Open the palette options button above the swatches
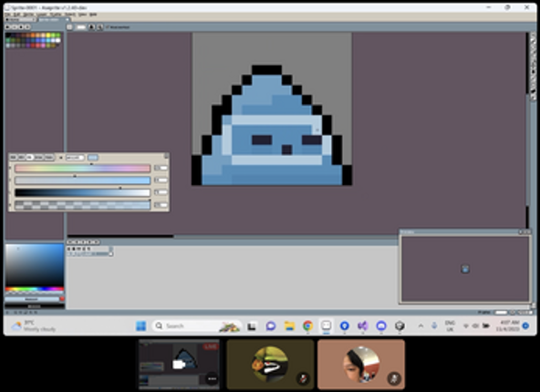 (27, 26)
